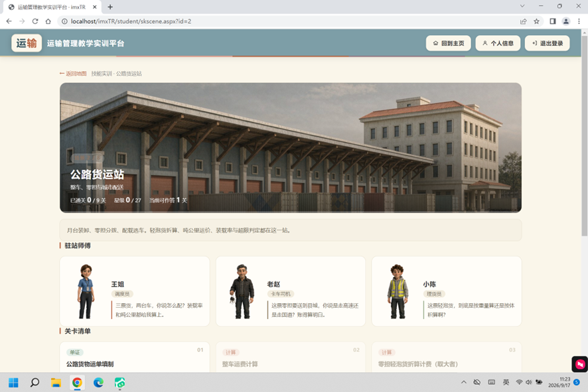
Task: Open the share page icon
Action: 523,21
